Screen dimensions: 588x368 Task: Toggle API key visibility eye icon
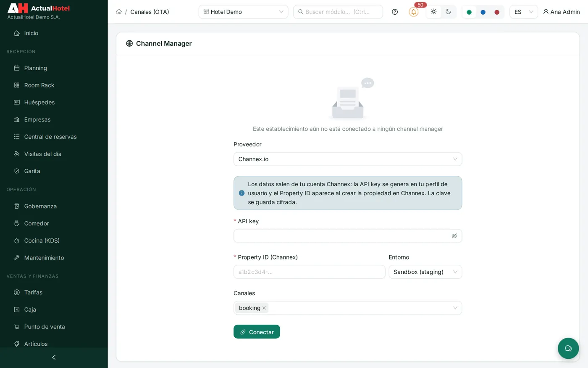click(x=454, y=236)
